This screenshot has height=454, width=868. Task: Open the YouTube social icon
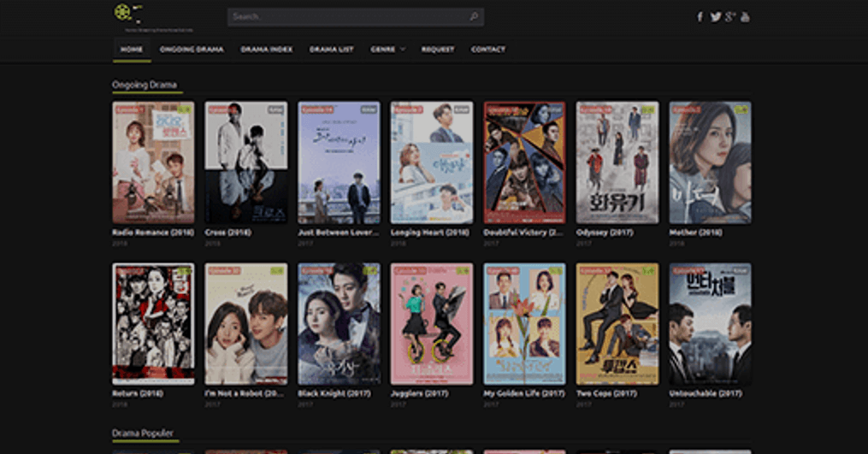(745, 17)
